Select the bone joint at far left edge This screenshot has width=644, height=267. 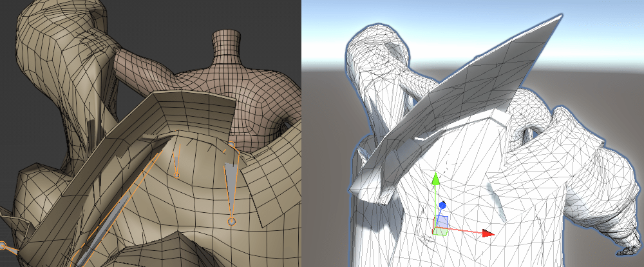coord(3,246)
